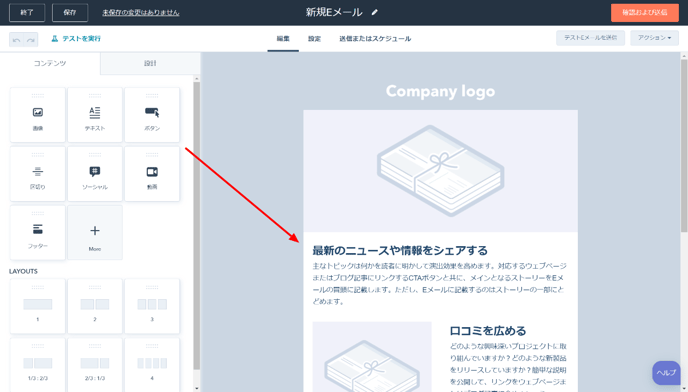Select the 設計 sidebar tab
The width and height of the screenshot is (688, 392).
[x=150, y=63]
